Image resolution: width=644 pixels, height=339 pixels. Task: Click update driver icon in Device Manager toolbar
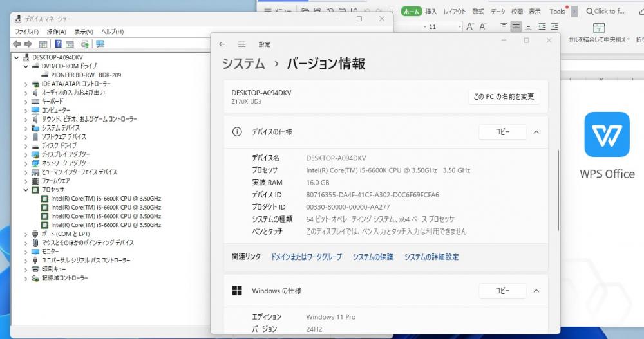84,44
